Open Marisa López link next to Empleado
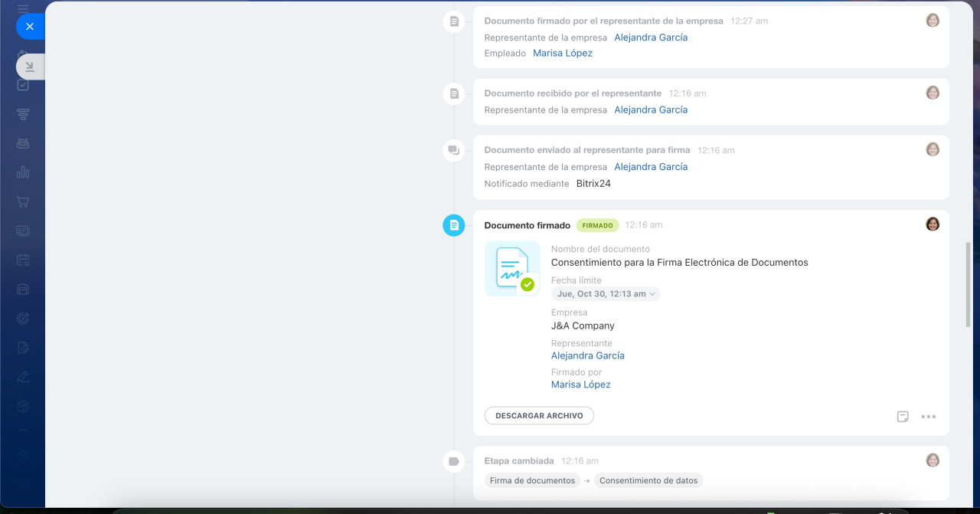This screenshot has height=514, width=980. tap(563, 54)
